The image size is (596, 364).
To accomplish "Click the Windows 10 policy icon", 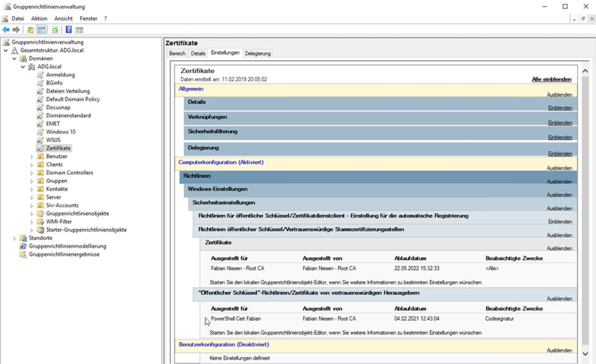I will tap(40, 132).
